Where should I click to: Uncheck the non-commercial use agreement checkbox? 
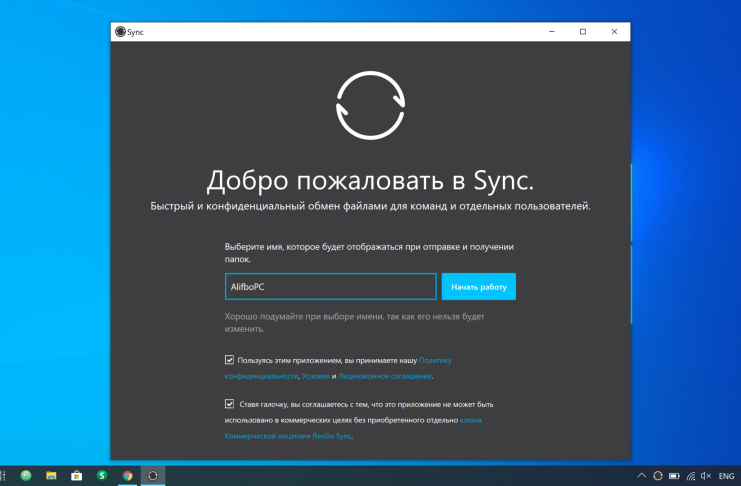(x=229, y=404)
